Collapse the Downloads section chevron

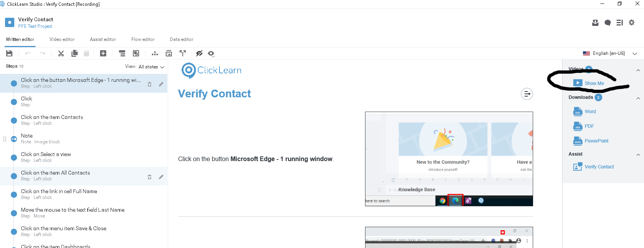click(x=638, y=99)
